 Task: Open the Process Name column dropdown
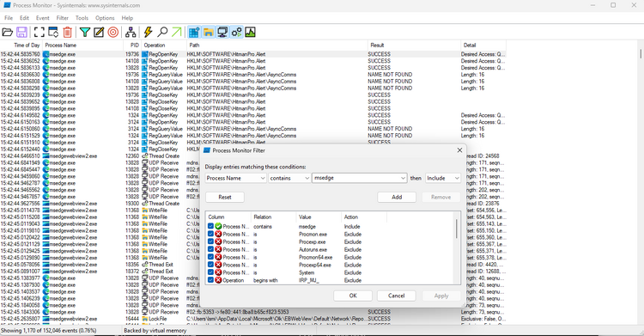tap(236, 178)
